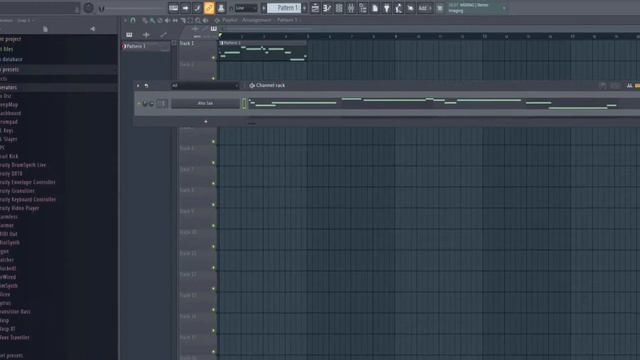Mute Track 2 using its green switch
The width and height of the screenshot is (640, 360).
coord(213,78)
